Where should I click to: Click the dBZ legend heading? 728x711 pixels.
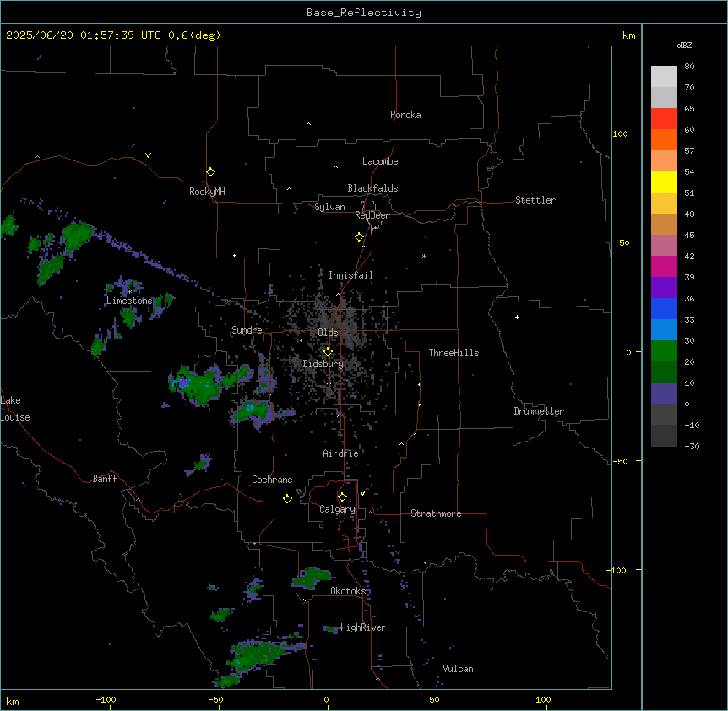tap(684, 45)
